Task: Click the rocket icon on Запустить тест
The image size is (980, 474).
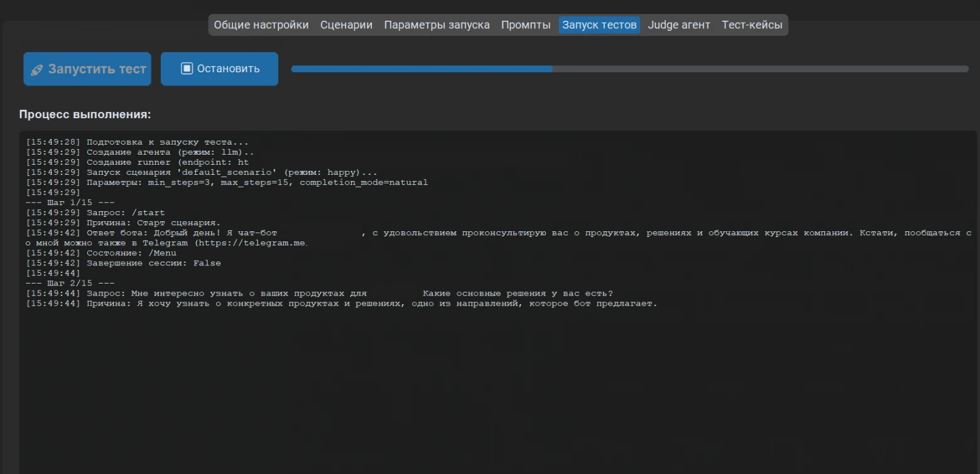Action: (37, 70)
